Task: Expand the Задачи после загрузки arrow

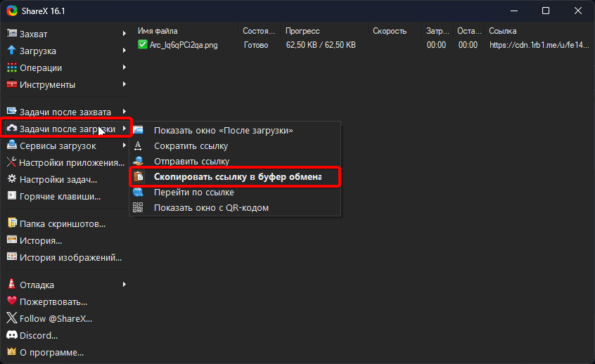Action: click(x=124, y=129)
